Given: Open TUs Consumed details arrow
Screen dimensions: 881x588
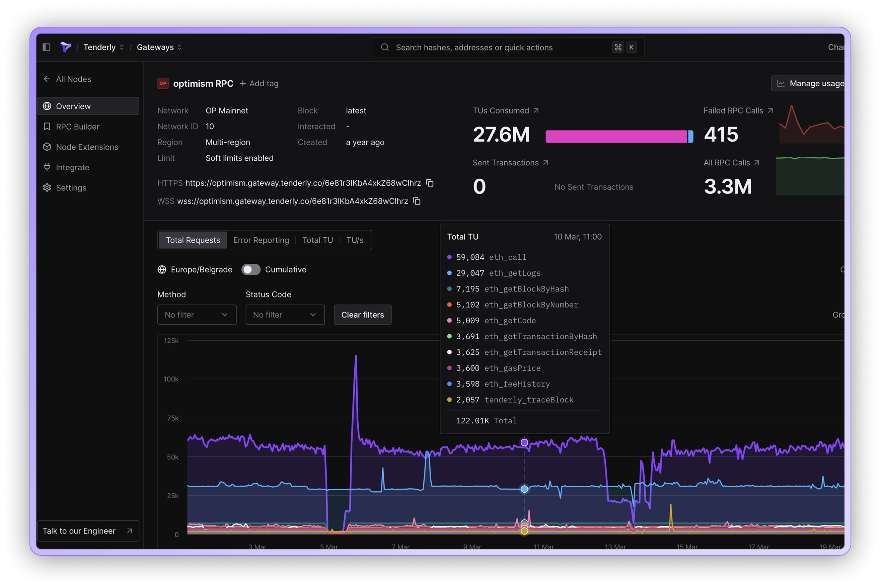Looking at the screenshot, I should (x=536, y=111).
